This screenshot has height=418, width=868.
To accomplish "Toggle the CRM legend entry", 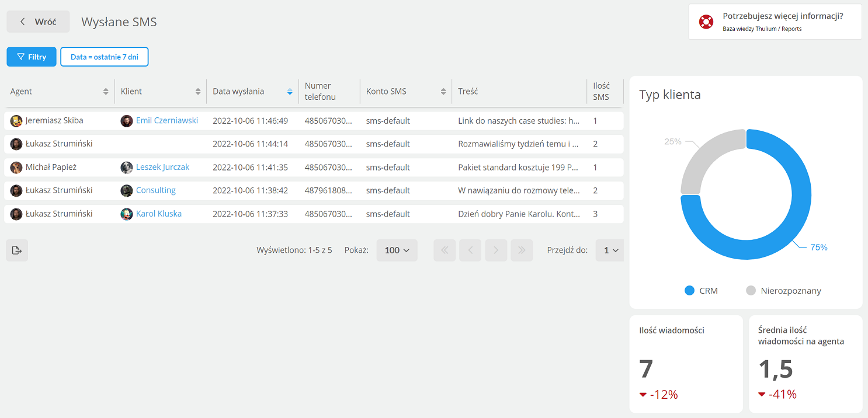I will coord(701,291).
